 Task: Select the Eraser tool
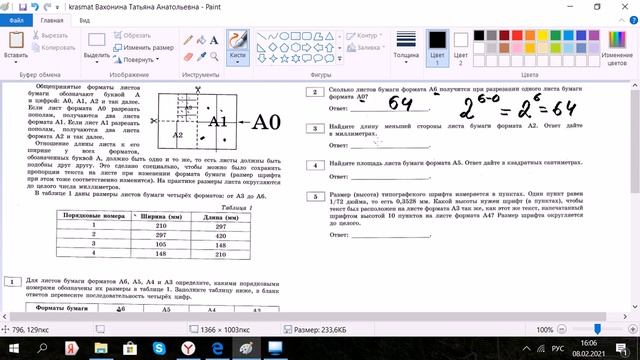pyautogui.click(x=188, y=57)
